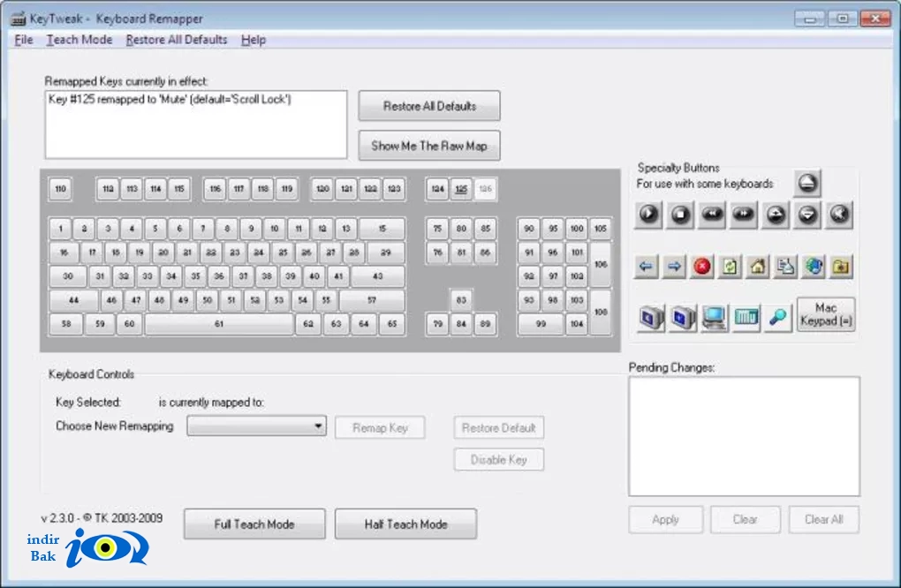The image size is (901, 588).
Task: Click the Restore Default button
Action: [499, 428]
